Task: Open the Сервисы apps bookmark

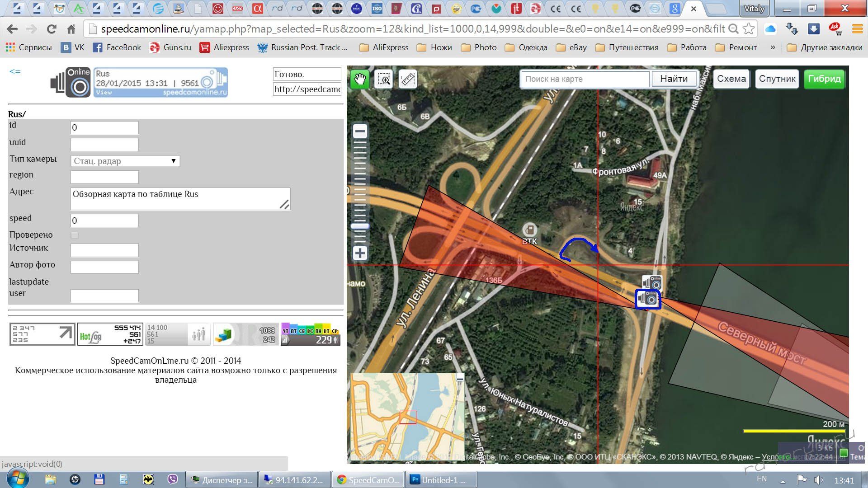Action: (x=28, y=47)
